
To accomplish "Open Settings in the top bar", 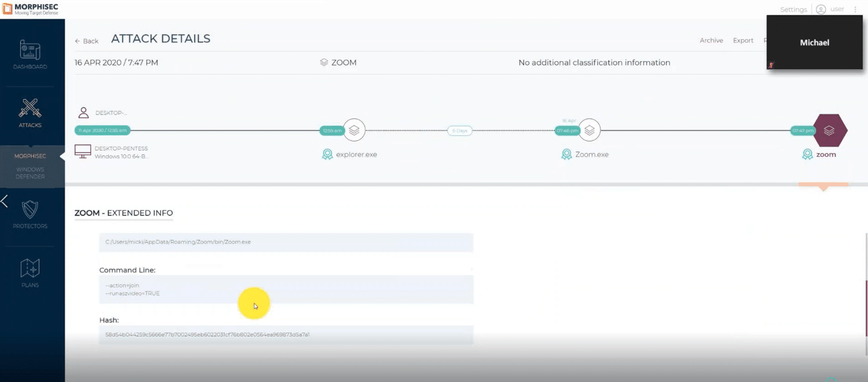I will (793, 9).
